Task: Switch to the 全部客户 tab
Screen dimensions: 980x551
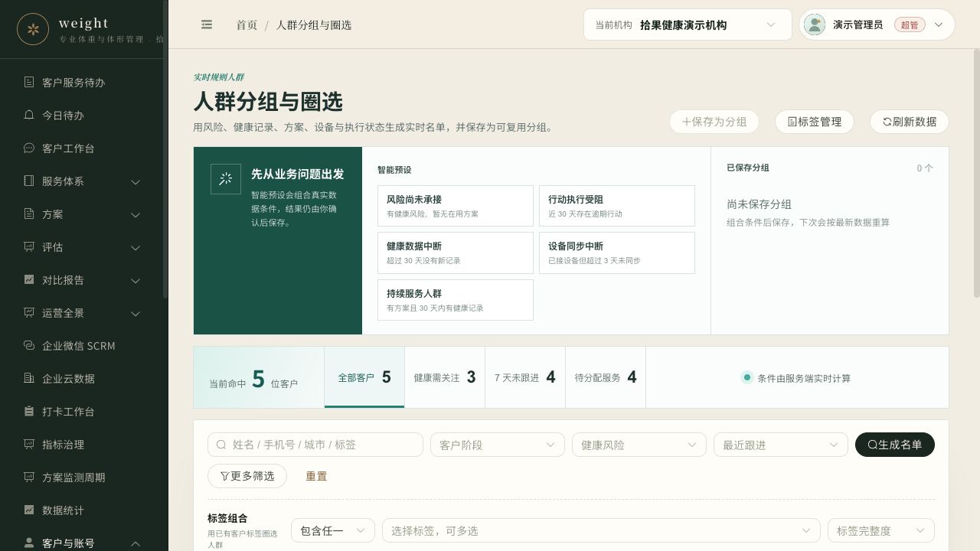Action: (x=364, y=377)
